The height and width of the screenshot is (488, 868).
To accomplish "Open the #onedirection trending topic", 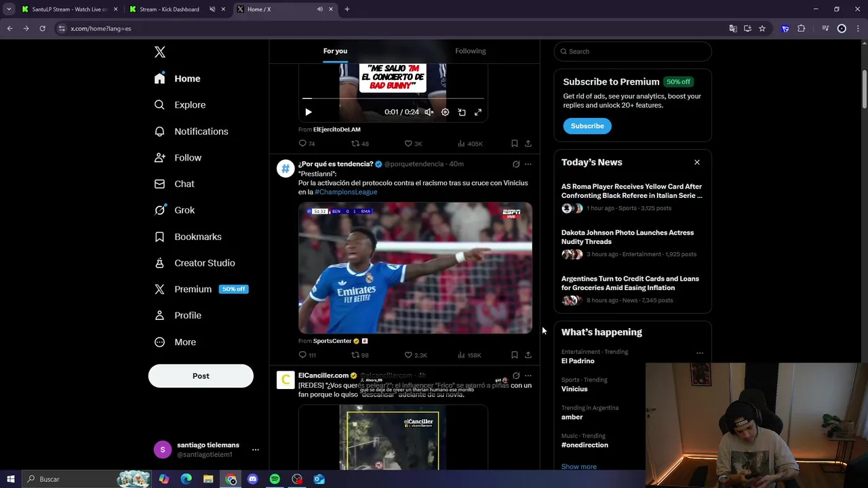I will [x=585, y=445].
